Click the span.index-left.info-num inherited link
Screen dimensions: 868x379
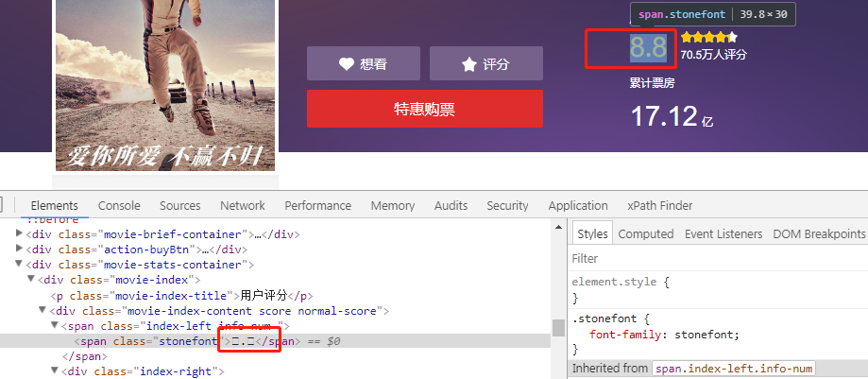(x=734, y=369)
